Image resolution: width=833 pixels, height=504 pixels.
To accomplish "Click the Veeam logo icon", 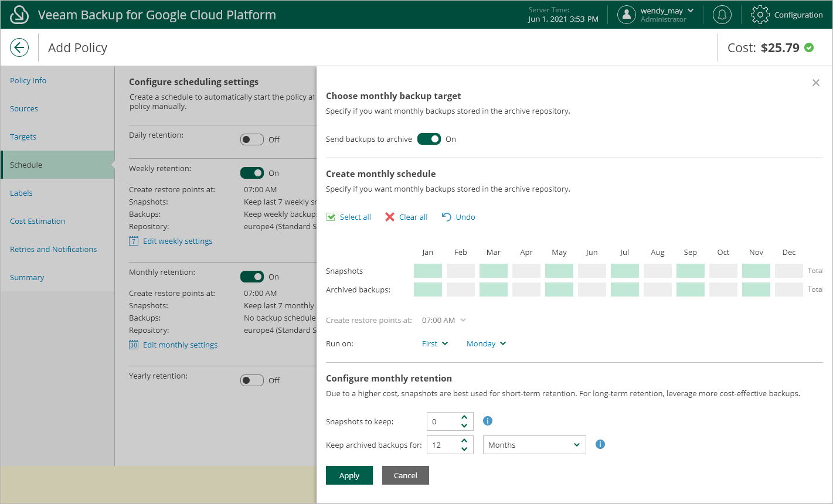I will pos(19,15).
